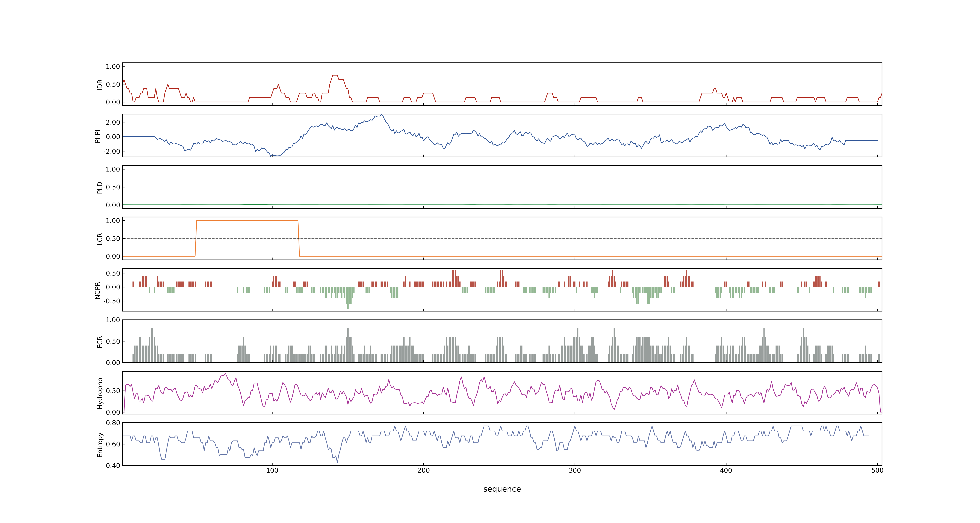Click the IDR axis label
The image size is (980, 523).
100,85
